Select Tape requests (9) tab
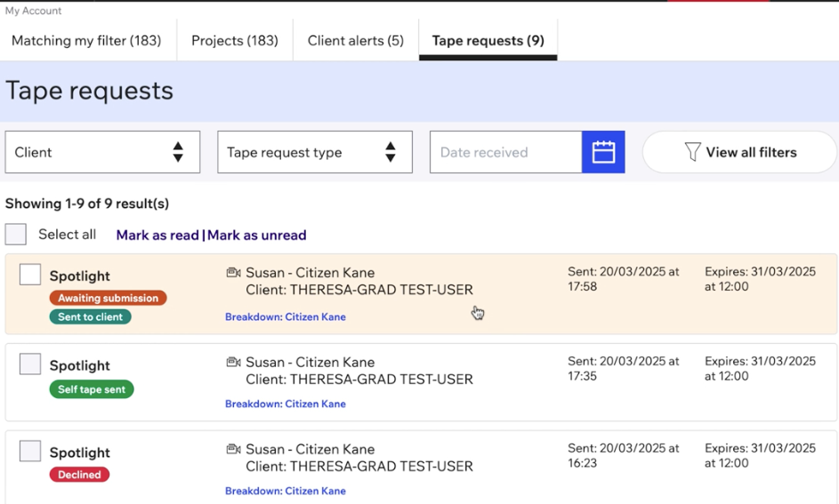 click(488, 41)
